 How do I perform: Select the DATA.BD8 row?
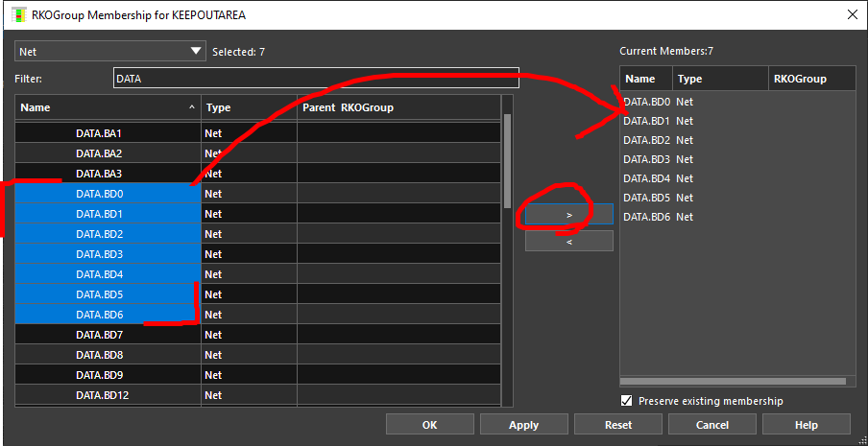pos(257,355)
